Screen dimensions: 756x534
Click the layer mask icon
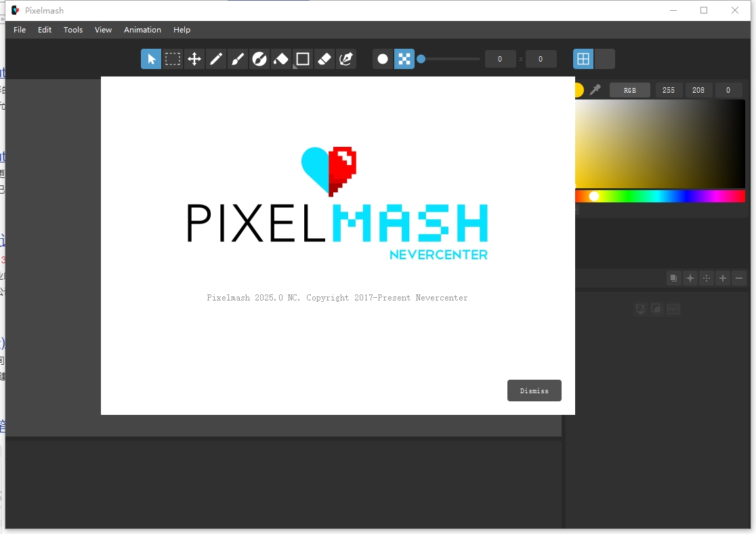tap(656, 309)
